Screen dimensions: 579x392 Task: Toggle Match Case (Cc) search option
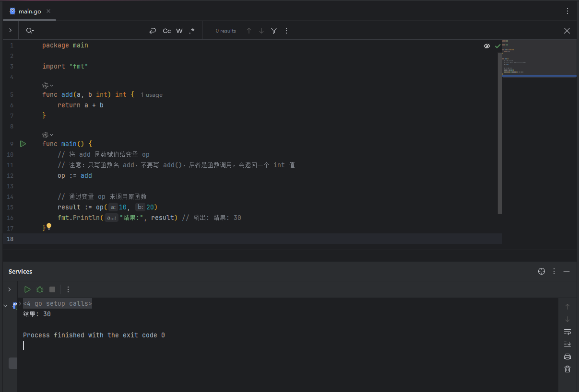166,31
